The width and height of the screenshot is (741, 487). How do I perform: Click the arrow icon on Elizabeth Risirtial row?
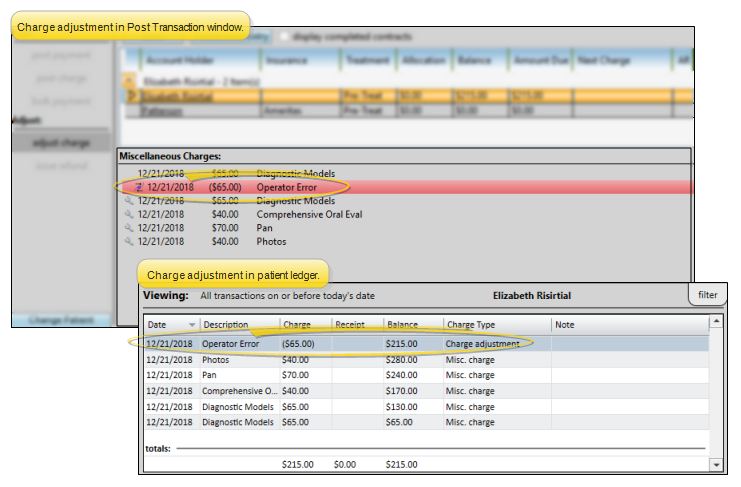130,96
